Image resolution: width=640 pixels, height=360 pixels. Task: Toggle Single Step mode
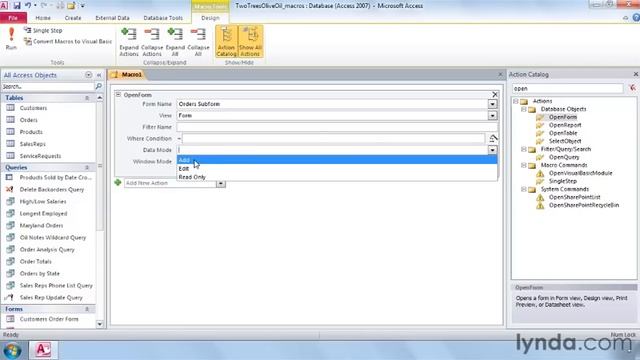(43, 31)
